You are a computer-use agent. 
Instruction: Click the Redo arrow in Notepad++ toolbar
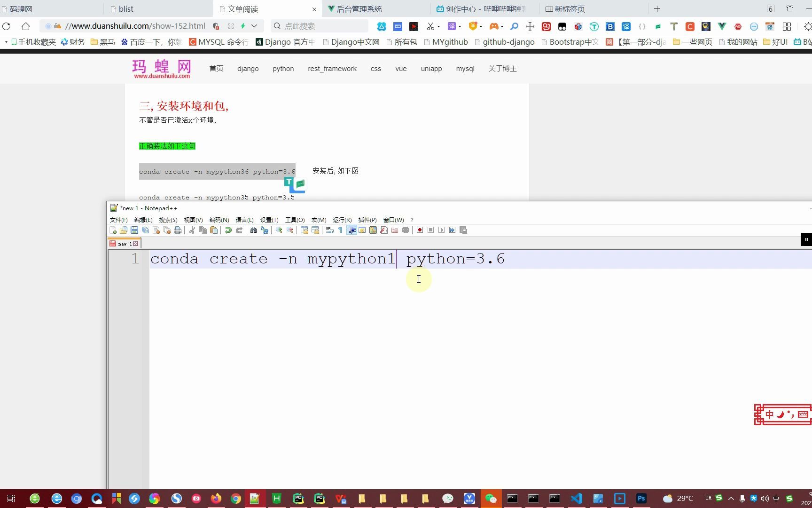(x=239, y=230)
